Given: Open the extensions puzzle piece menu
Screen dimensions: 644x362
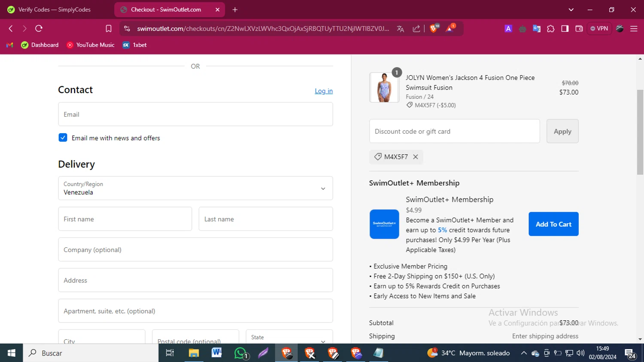Looking at the screenshot, I should (551, 29).
